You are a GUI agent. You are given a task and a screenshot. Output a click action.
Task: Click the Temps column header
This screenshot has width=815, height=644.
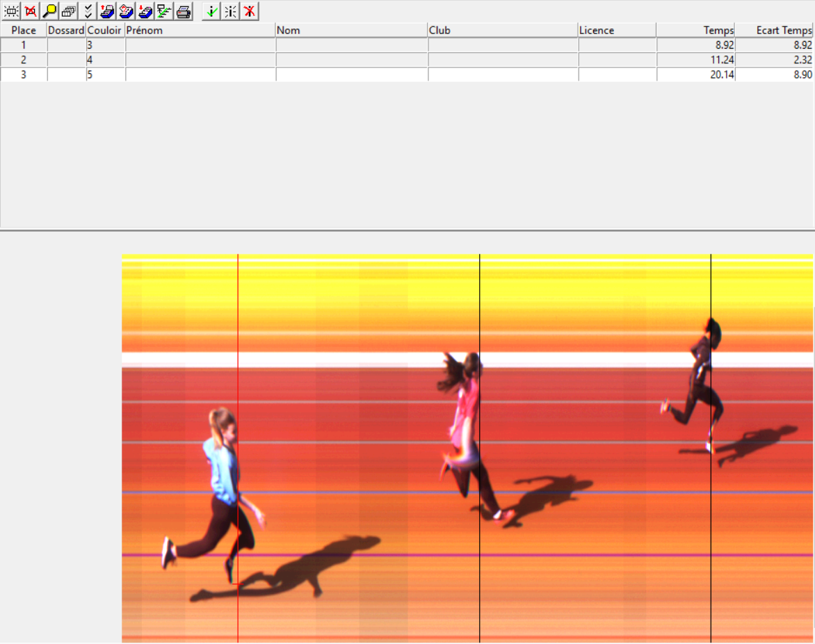pos(696,30)
